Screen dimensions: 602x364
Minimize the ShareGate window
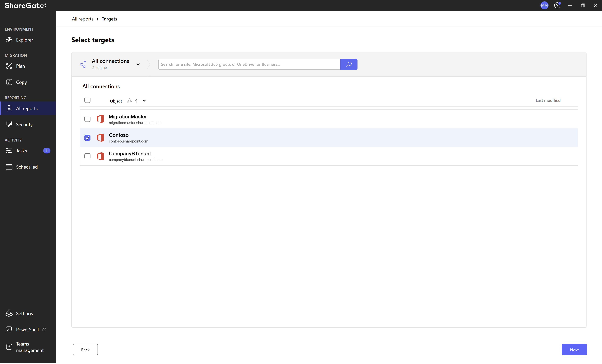coord(570,5)
